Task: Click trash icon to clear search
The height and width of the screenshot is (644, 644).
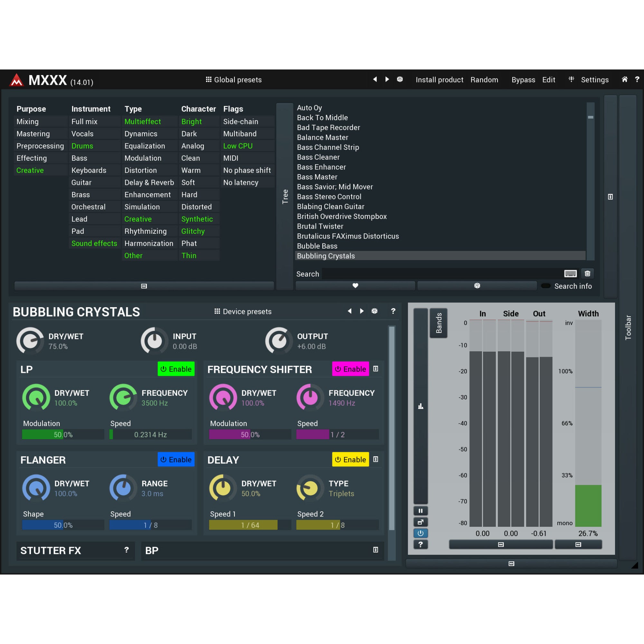Action: [587, 274]
